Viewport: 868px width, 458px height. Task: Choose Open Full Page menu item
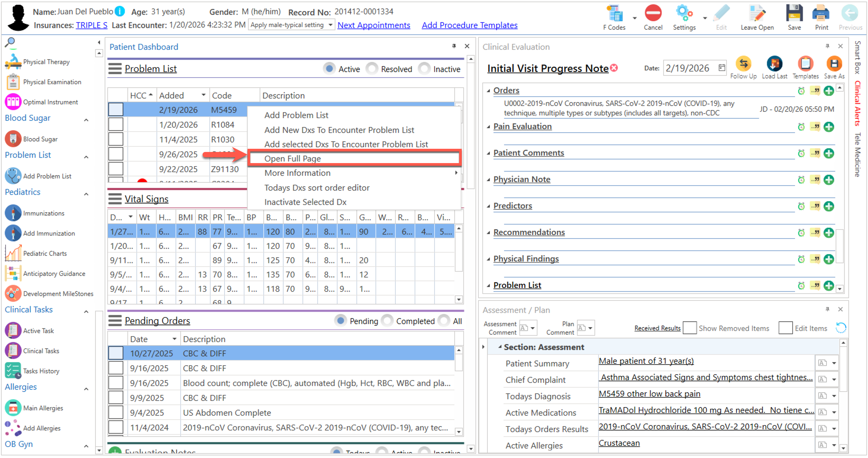(292, 159)
